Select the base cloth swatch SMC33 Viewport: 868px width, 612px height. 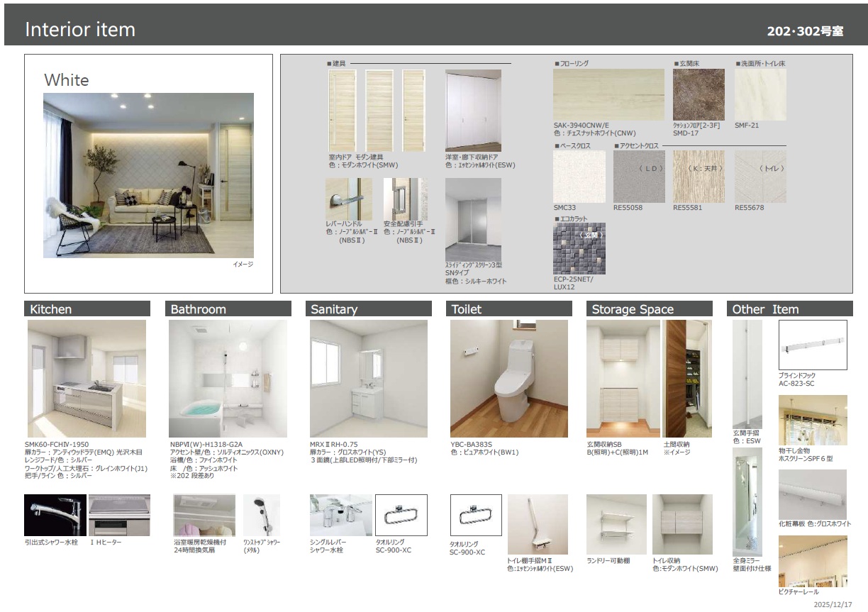[x=579, y=176]
